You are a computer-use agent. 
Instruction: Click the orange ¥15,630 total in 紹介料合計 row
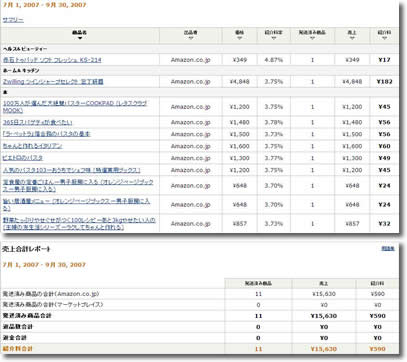click(x=324, y=349)
